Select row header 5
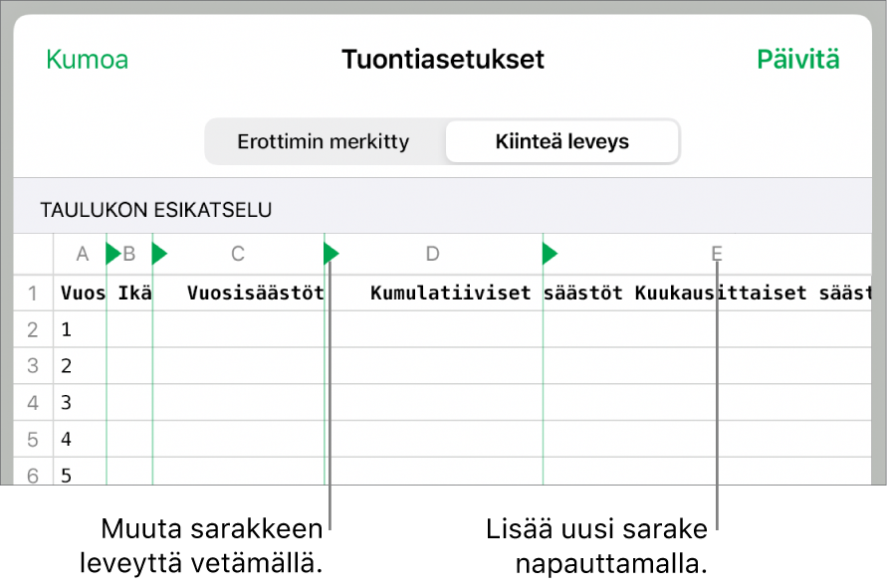This screenshot has height=588, width=887. [33, 440]
